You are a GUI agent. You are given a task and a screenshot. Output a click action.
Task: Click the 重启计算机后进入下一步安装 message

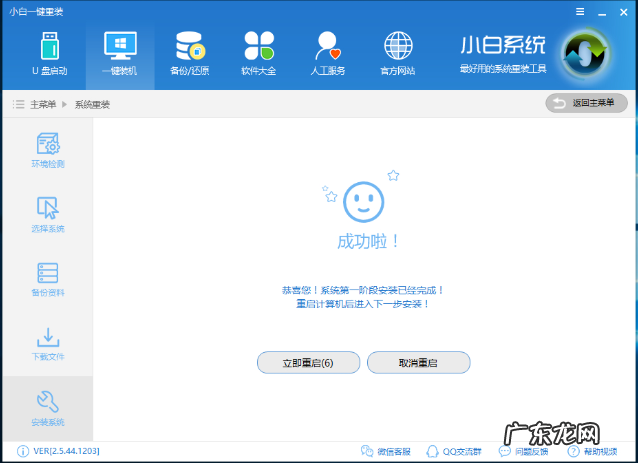[x=362, y=304]
